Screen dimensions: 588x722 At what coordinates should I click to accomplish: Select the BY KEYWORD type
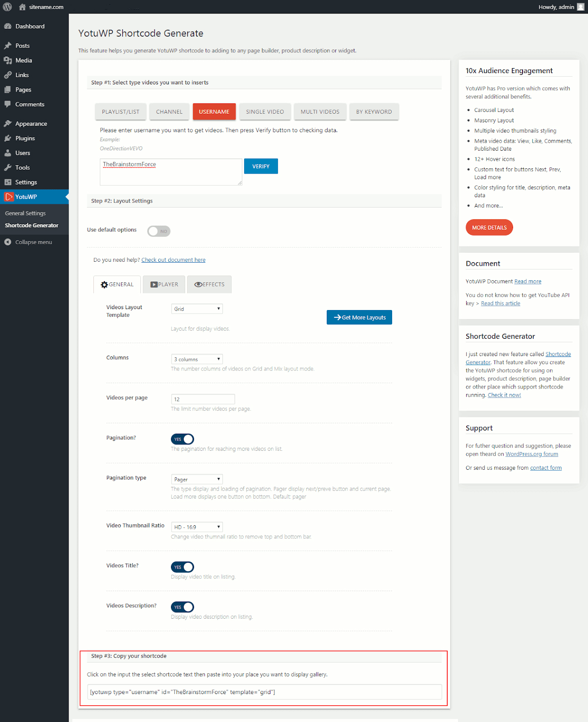coord(374,111)
